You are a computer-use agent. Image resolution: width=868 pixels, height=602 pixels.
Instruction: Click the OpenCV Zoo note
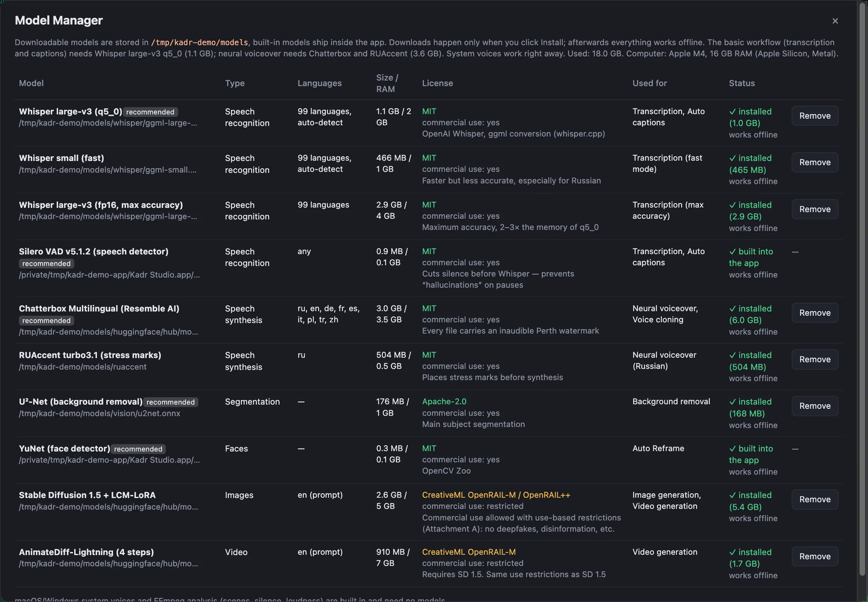click(446, 471)
